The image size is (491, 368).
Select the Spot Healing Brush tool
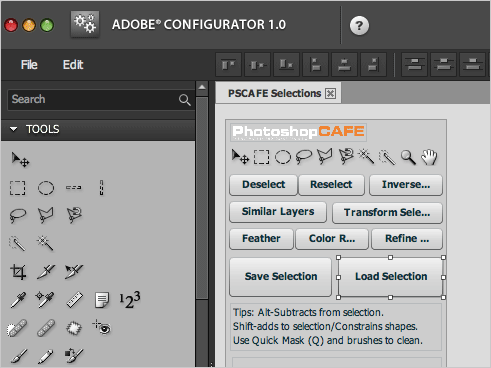[x=17, y=328]
